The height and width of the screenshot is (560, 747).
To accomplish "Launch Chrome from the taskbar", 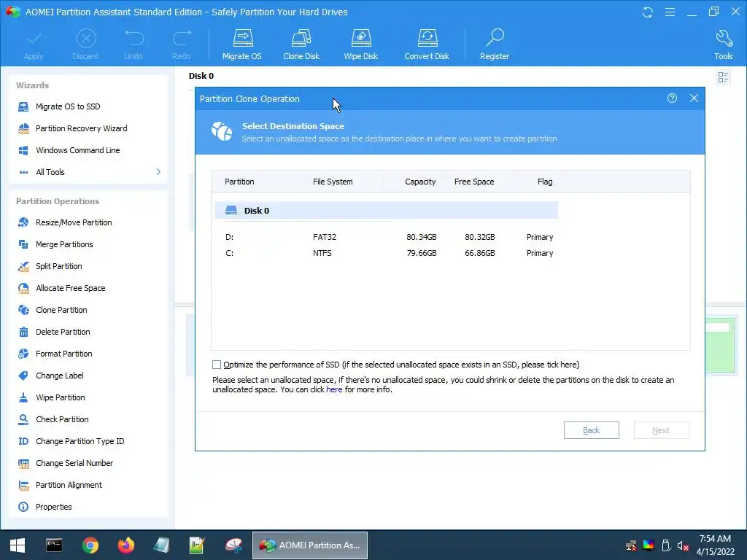I will (x=90, y=545).
